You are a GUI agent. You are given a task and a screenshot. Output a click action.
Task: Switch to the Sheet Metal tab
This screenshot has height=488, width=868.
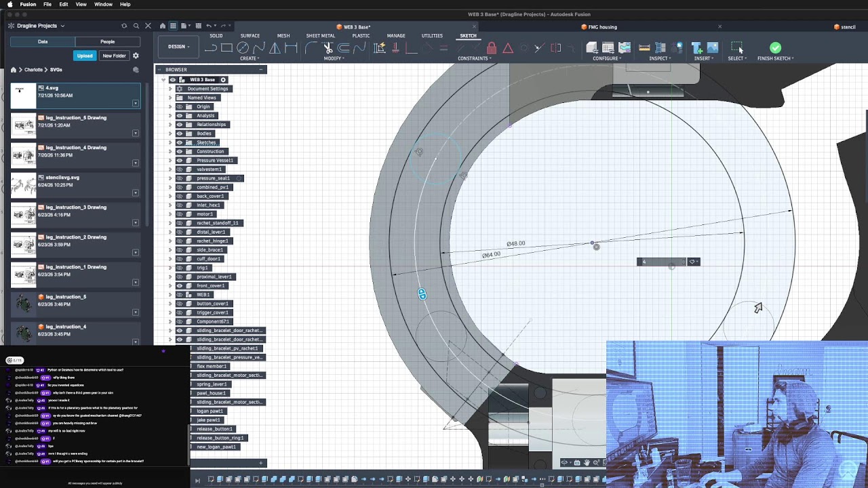[x=320, y=36]
